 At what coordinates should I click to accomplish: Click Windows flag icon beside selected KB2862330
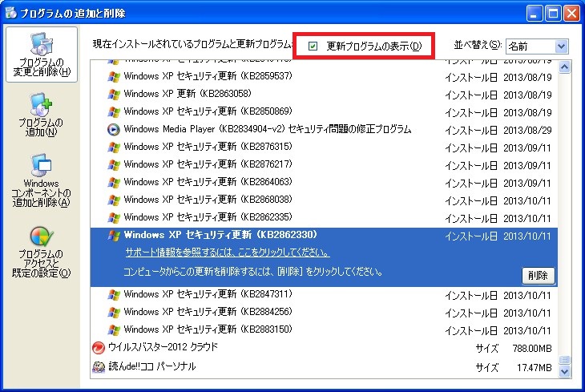(x=114, y=236)
